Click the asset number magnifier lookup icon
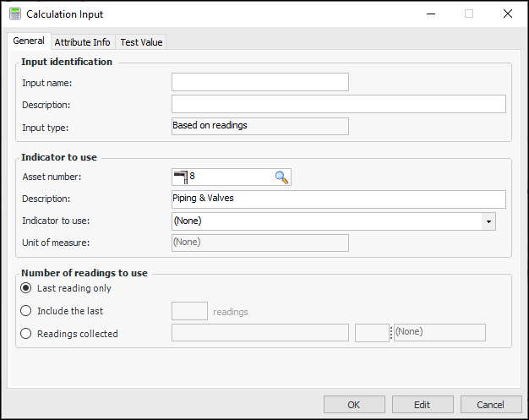This screenshot has width=529, height=420. (x=281, y=177)
